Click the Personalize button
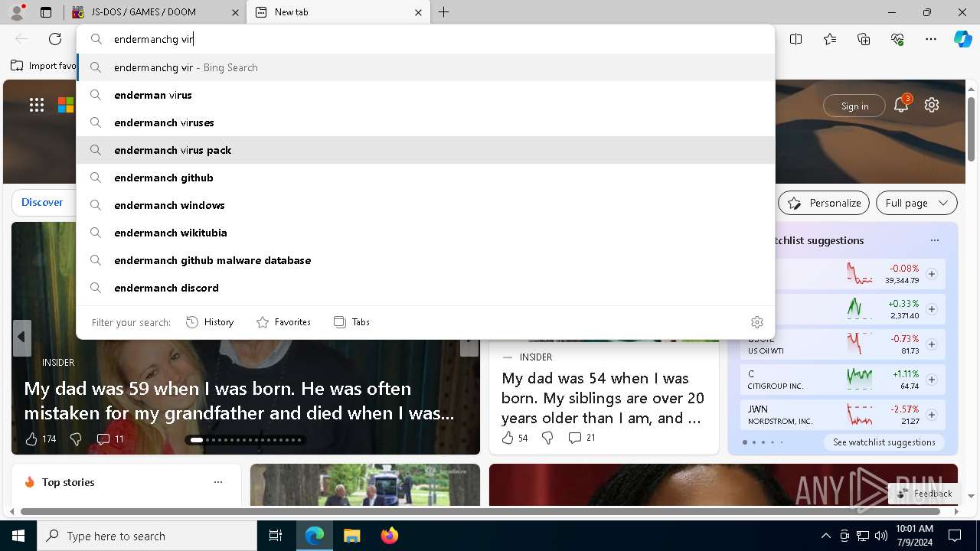The image size is (980, 551). tap(824, 203)
